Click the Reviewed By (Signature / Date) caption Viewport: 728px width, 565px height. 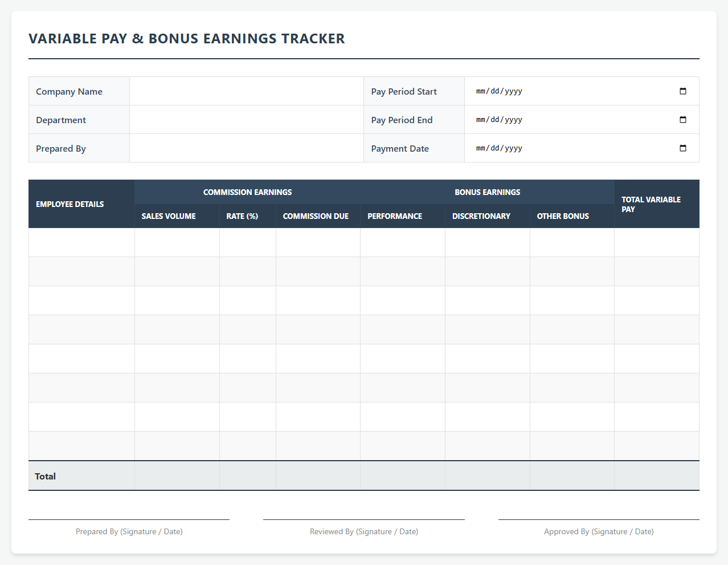tap(364, 531)
